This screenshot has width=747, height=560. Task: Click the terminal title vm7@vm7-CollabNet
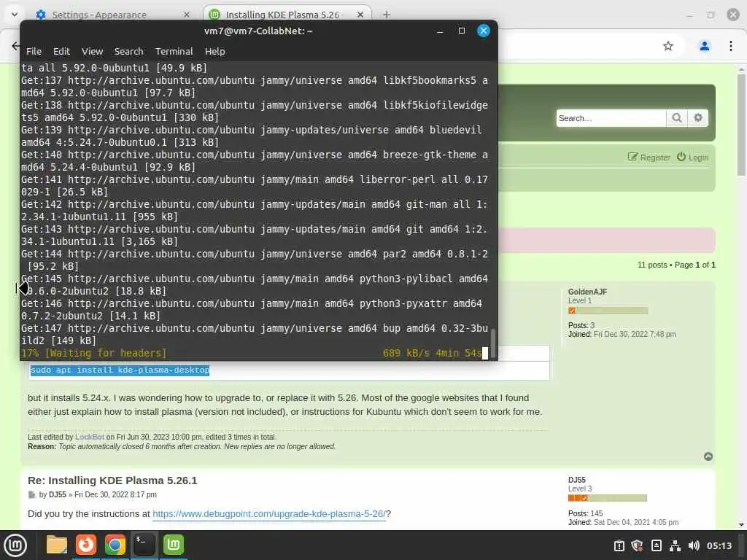pos(258,31)
